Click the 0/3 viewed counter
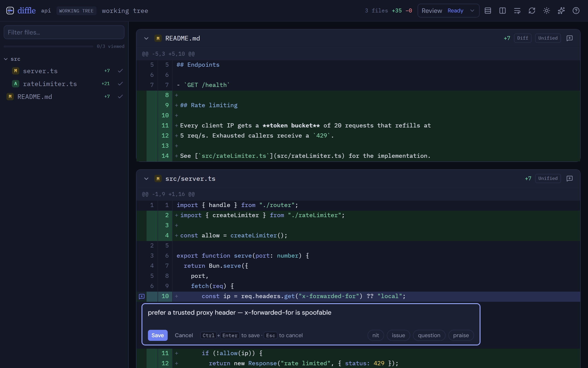 click(110, 46)
